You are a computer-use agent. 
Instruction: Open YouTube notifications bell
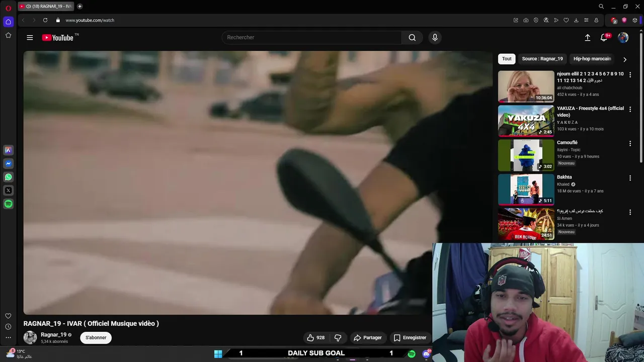605,37
